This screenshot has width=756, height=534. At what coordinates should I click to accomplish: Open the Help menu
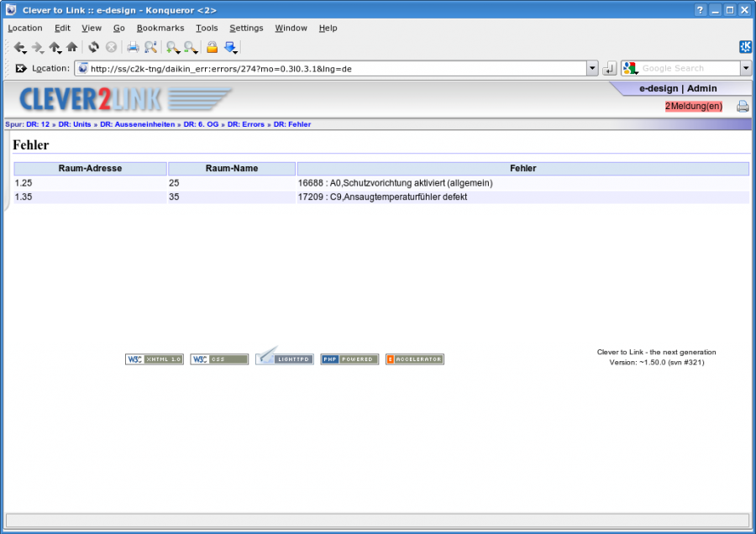(x=328, y=28)
